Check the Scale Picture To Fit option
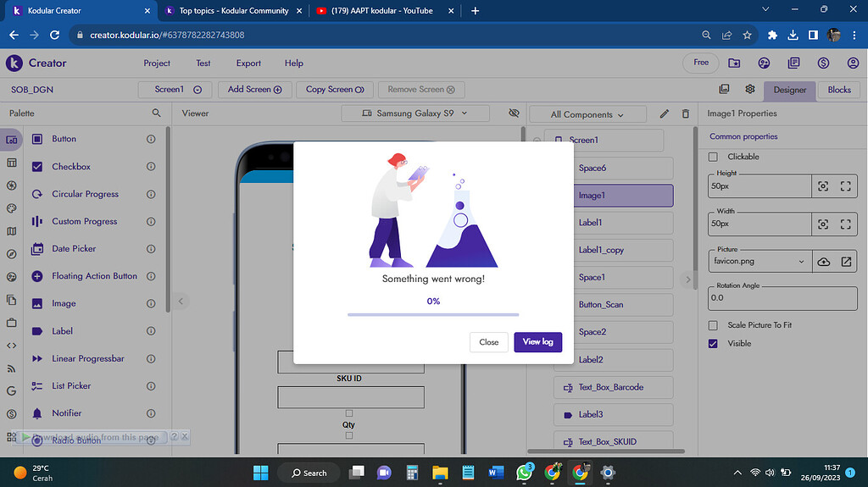The image size is (868, 487). click(x=713, y=325)
